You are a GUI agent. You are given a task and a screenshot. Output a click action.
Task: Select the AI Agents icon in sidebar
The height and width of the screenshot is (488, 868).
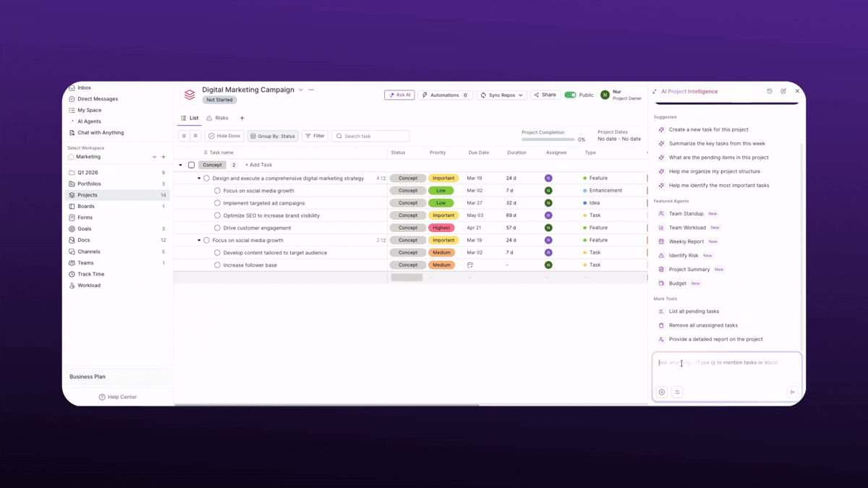point(73,121)
